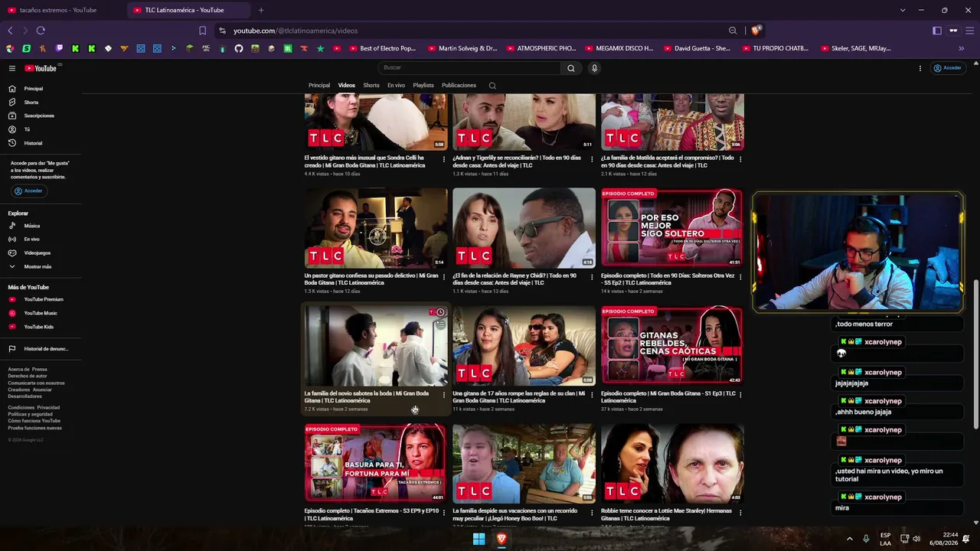Open YouTube Kids link
The height and width of the screenshot is (551, 980).
click(38, 327)
